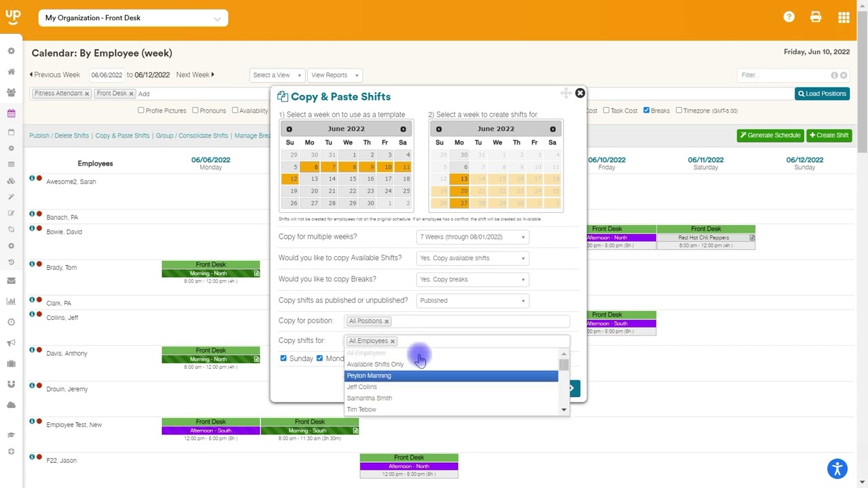The height and width of the screenshot is (488, 868).
Task: Open the briefcase icon in the sidebar
Action: click(x=11, y=364)
